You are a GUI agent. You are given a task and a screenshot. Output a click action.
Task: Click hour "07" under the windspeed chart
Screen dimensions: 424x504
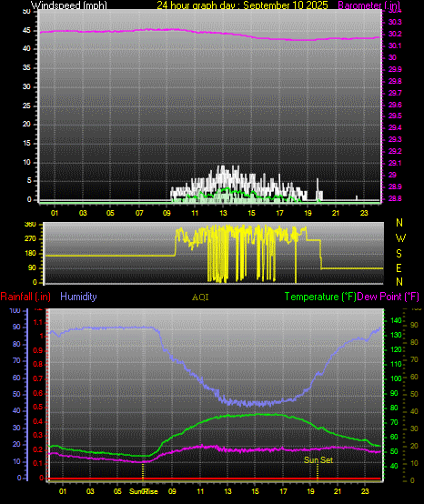[x=139, y=213]
